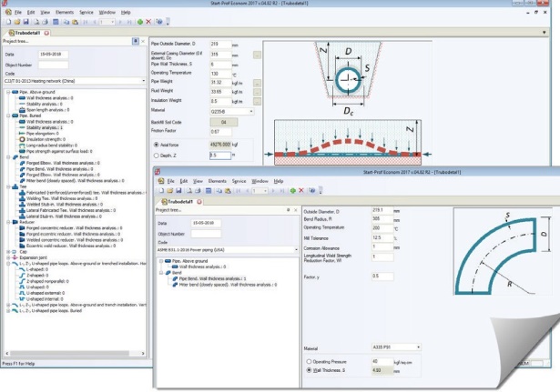Click Print preview icon in front window toolbar

(x=189, y=191)
